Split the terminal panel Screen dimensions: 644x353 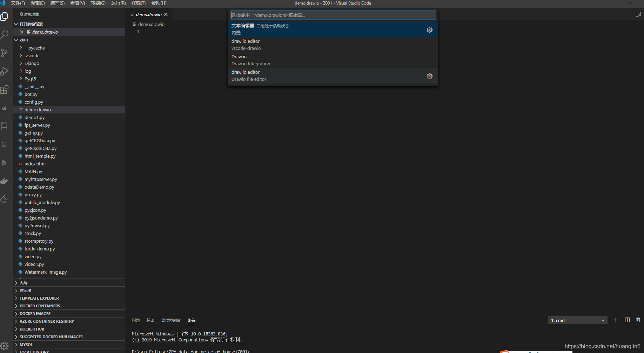tap(628, 320)
